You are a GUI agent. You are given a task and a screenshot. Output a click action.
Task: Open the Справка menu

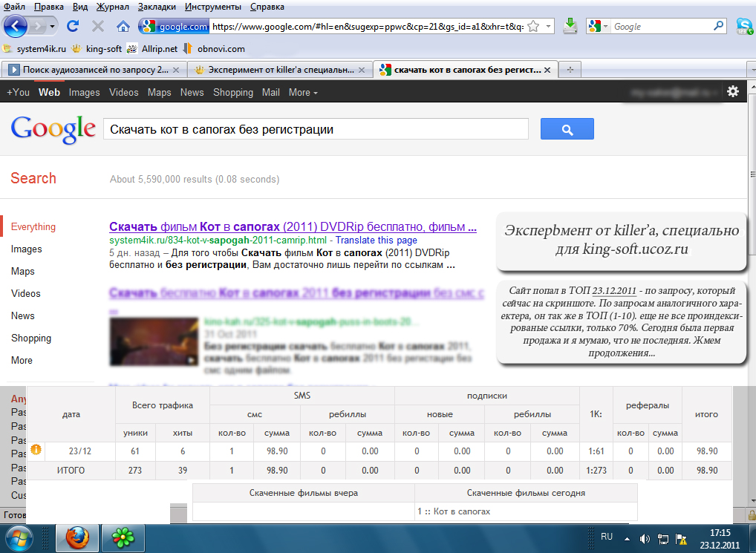pos(267,7)
